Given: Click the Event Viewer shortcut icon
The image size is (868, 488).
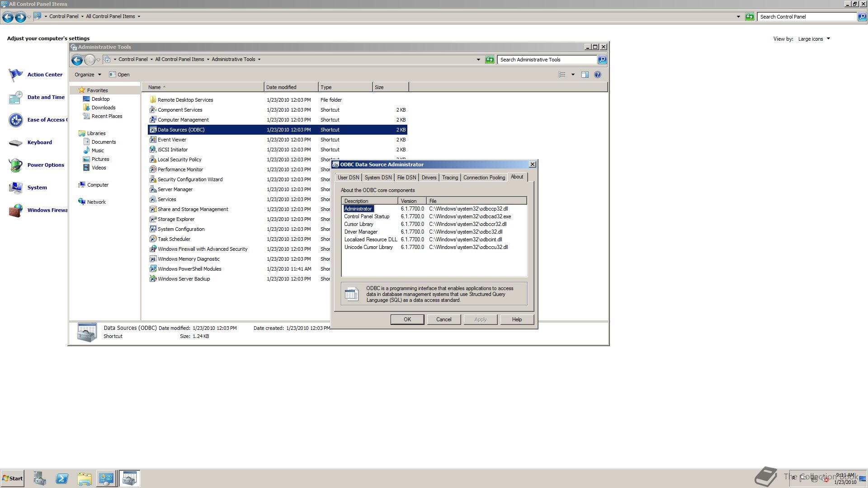Looking at the screenshot, I should click(153, 140).
